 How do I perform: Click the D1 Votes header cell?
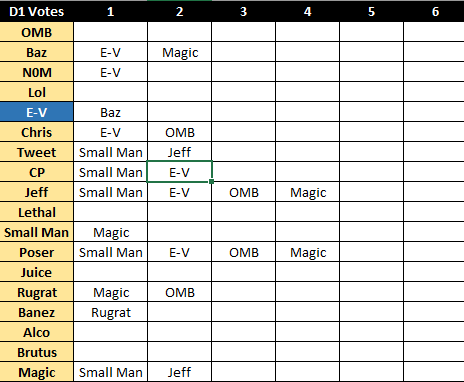click(36, 11)
